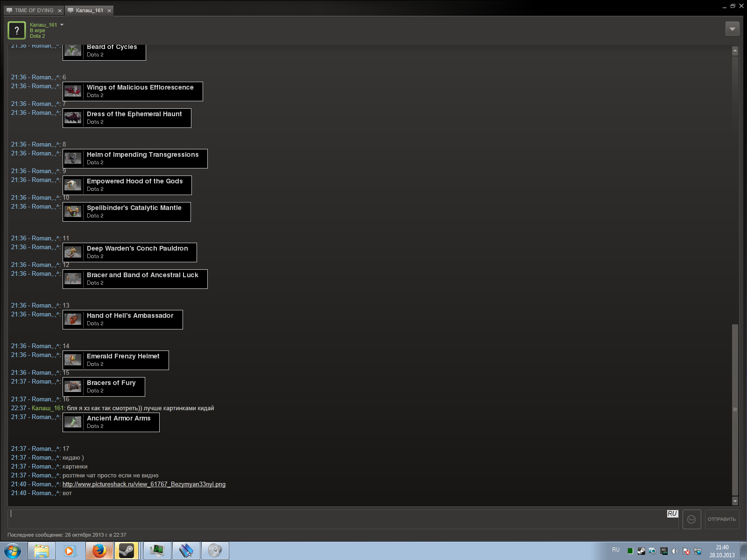
Task: Click Bracer and Band of Ancestral Luck icon
Action: point(73,279)
